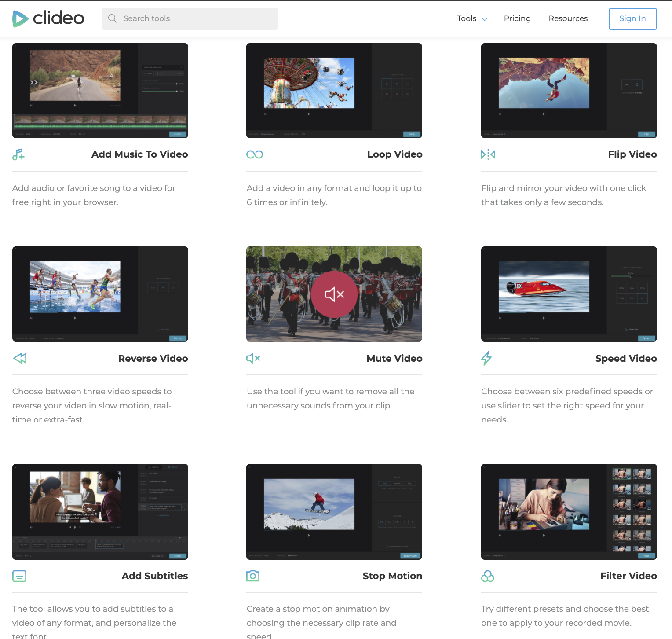The width and height of the screenshot is (672, 639).
Task: Select the Flip Video mirror icon
Action: [x=488, y=154]
